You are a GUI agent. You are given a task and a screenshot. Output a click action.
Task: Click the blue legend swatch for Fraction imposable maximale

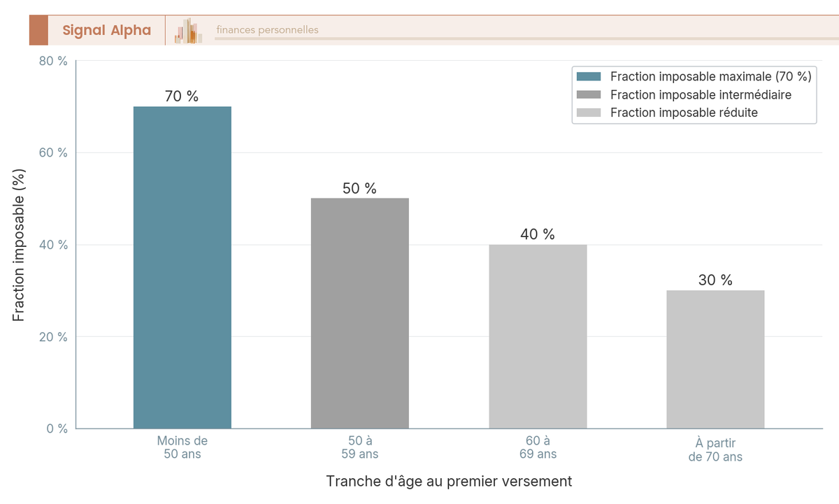(589, 77)
